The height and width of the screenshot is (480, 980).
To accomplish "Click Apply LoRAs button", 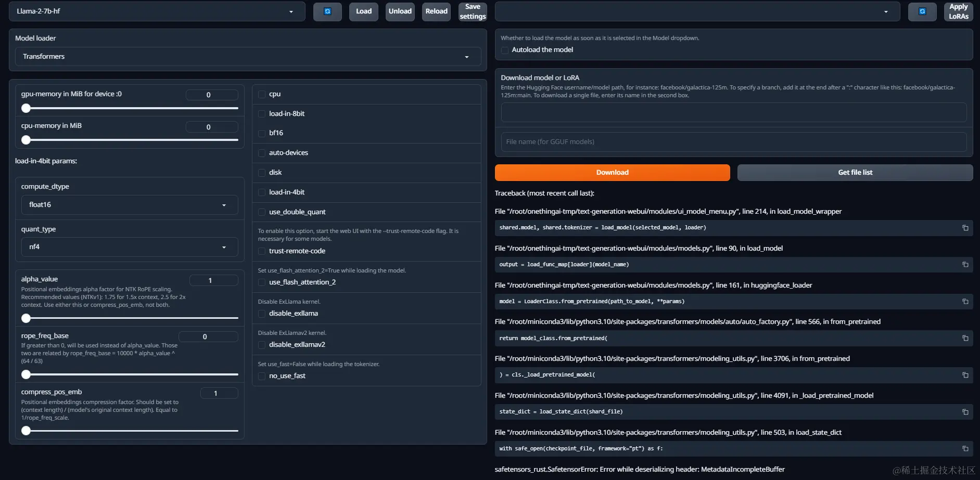I will click(959, 11).
